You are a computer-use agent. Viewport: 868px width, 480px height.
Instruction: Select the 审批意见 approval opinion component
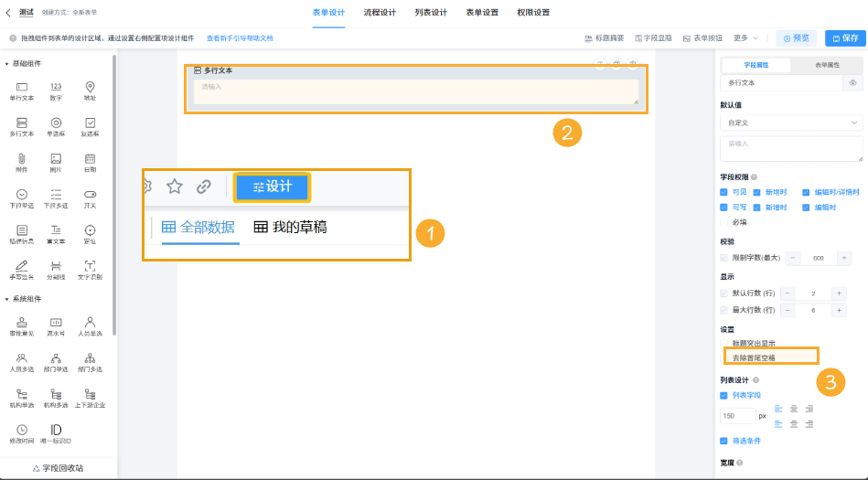[x=22, y=326]
